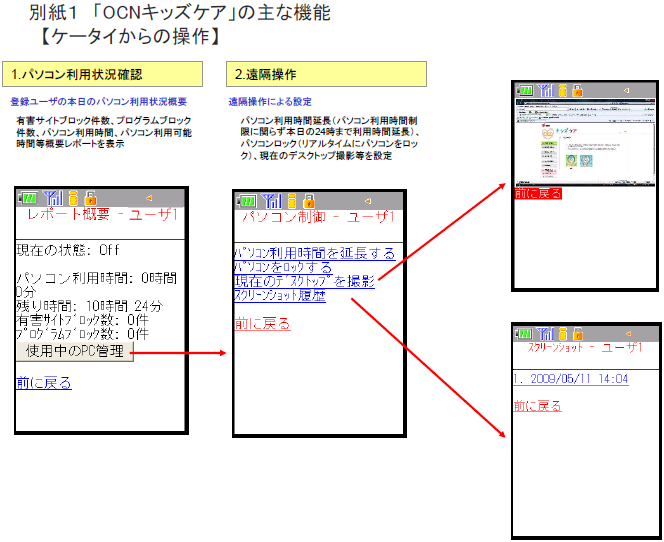Click orange speaker icon in desktop screenshot phone
This screenshot has height=542, width=664.
click(x=626, y=90)
